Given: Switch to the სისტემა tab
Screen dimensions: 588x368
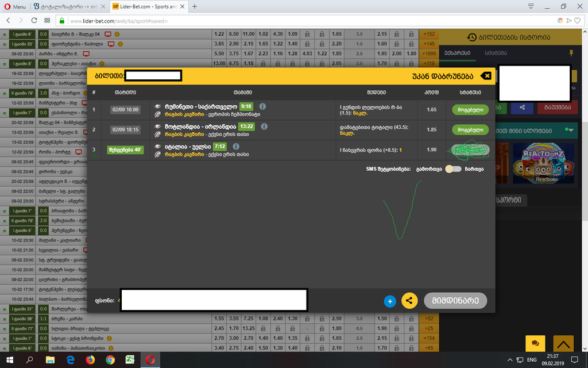Looking at the screenshot, I should (x=496, y=53).
